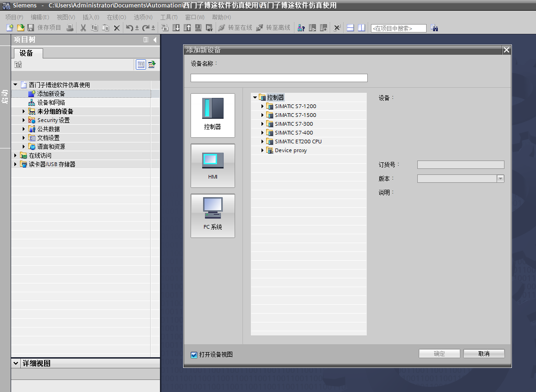Open the 插入(I) menu
This screenshot has height=392, width=536.
(91, 17)
